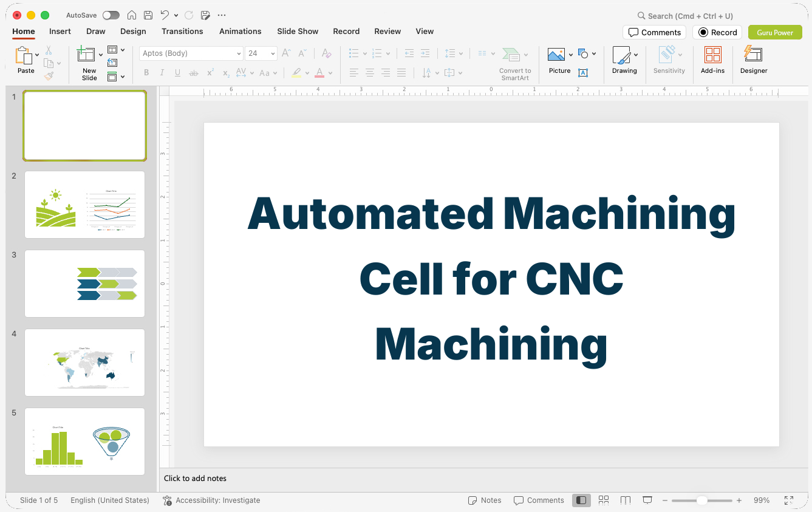Open the Section dropdown

click(x=115, y=77)
